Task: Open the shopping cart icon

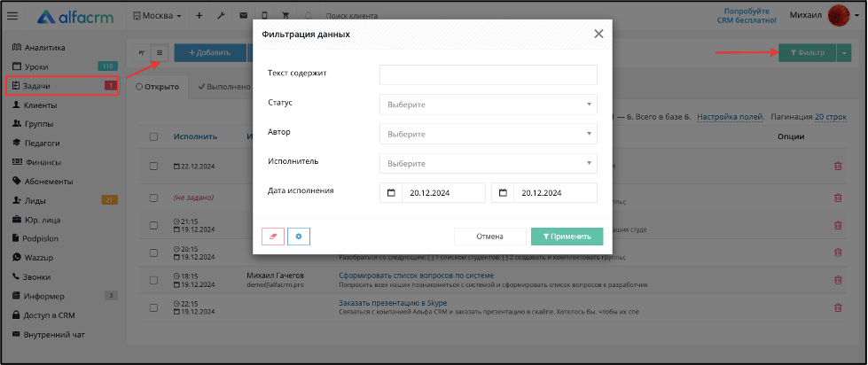Action: click(x=285, y=16)
